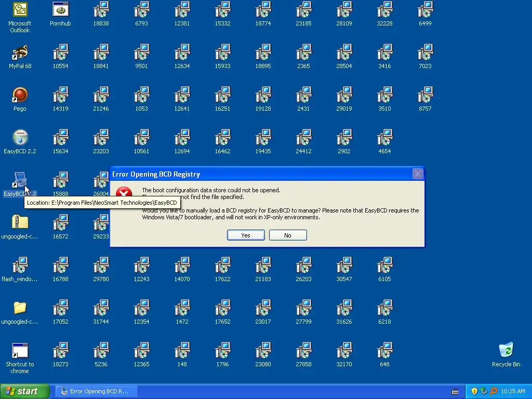Select the installer icon labeled 32228

coord(385,9)
